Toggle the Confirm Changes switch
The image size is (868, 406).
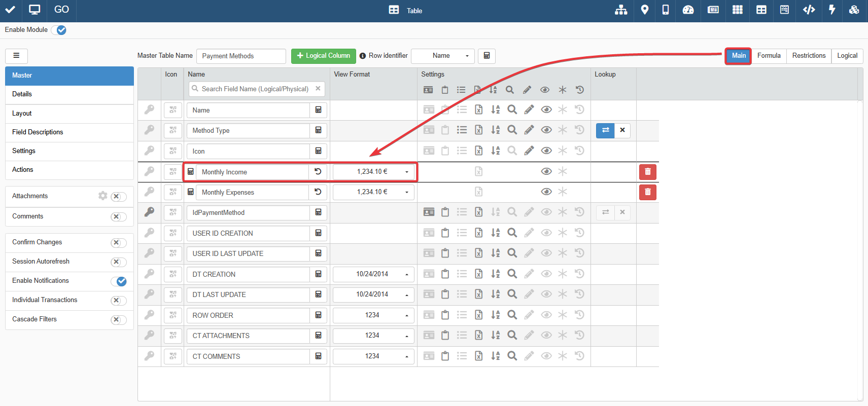click(118, 243)
